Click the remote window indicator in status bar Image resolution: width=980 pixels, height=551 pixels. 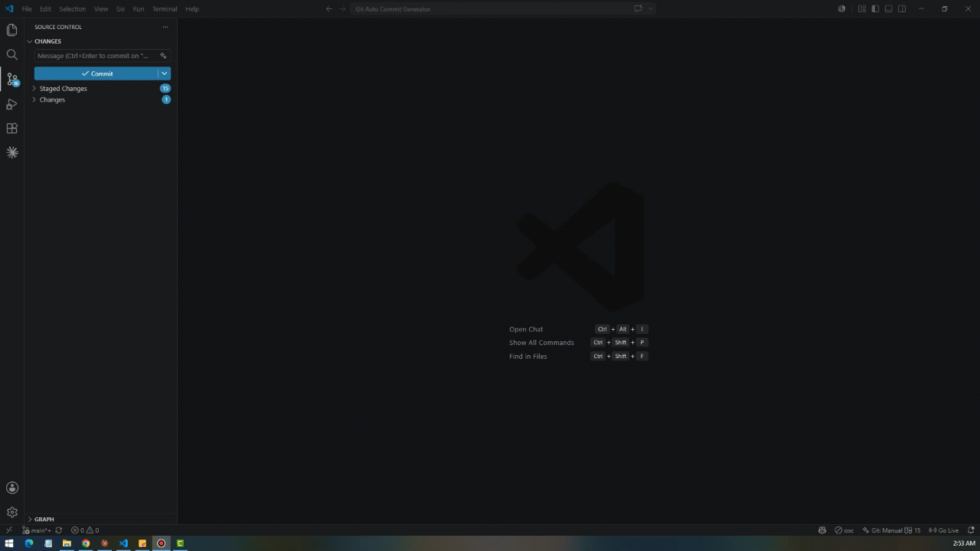(8, 530)
